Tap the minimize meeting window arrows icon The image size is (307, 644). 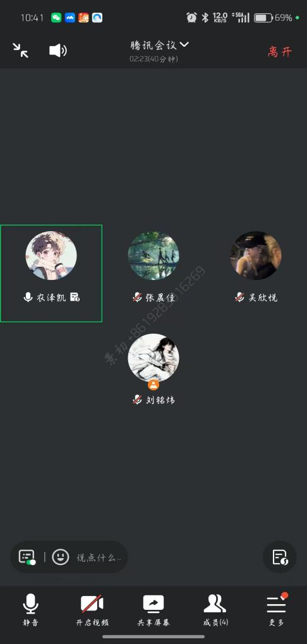(x=20, y=50)
